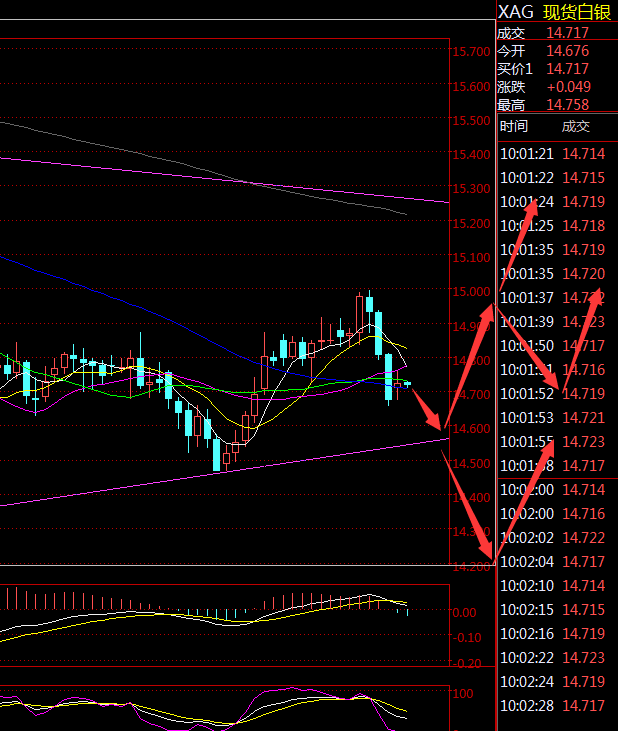The width and height of the screenshot is (618, 731).
Task: Select the 10:02:28 tick row
Action: coord(552,706)
